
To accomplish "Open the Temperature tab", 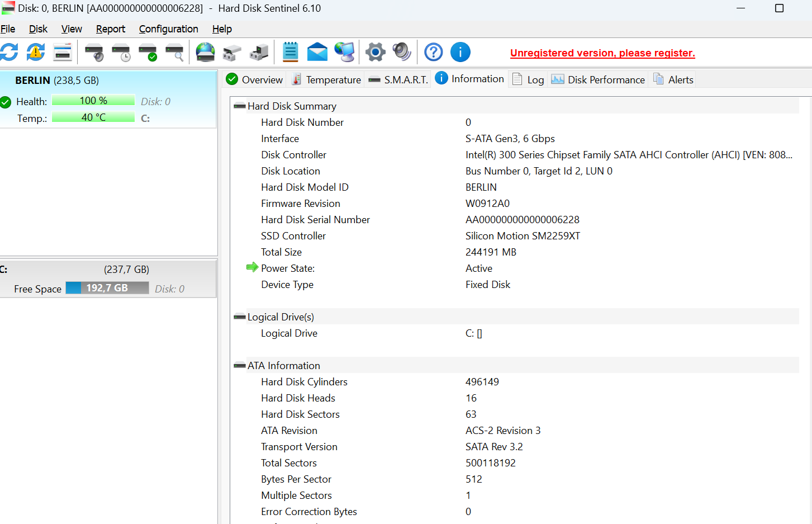I will pos(326,80).
